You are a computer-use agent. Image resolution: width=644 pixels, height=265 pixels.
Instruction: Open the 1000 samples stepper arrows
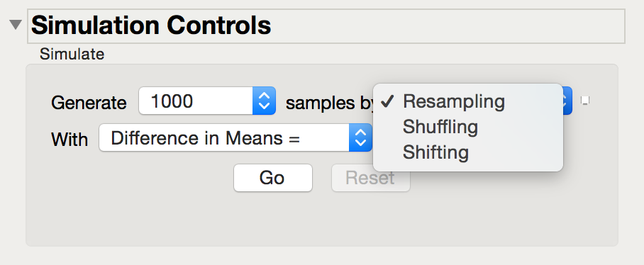[x=264, y=101]
